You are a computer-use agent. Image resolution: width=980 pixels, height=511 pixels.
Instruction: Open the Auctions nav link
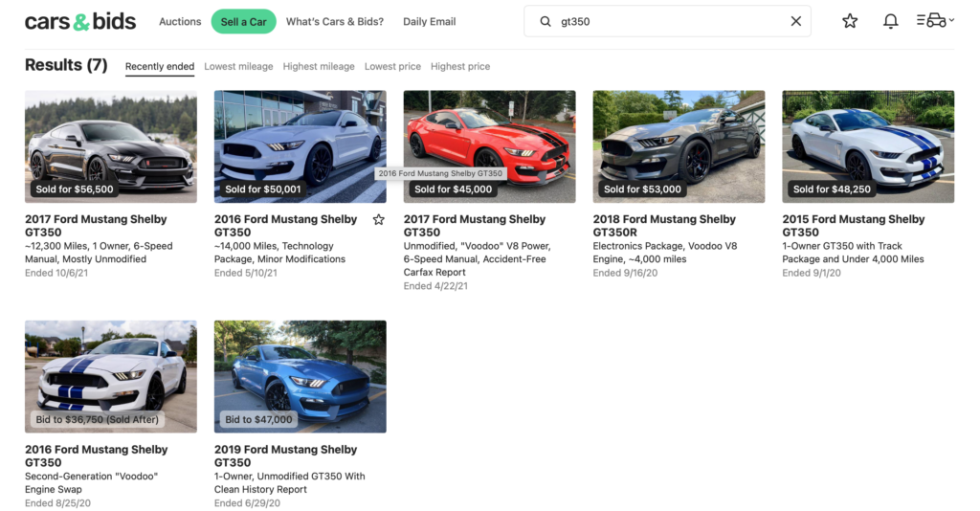click(x=180, y=21)
